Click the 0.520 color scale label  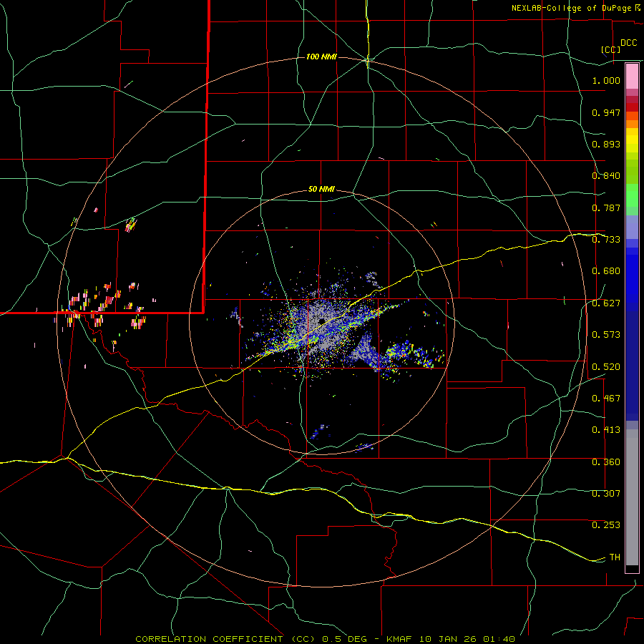[x=606, y=367]
